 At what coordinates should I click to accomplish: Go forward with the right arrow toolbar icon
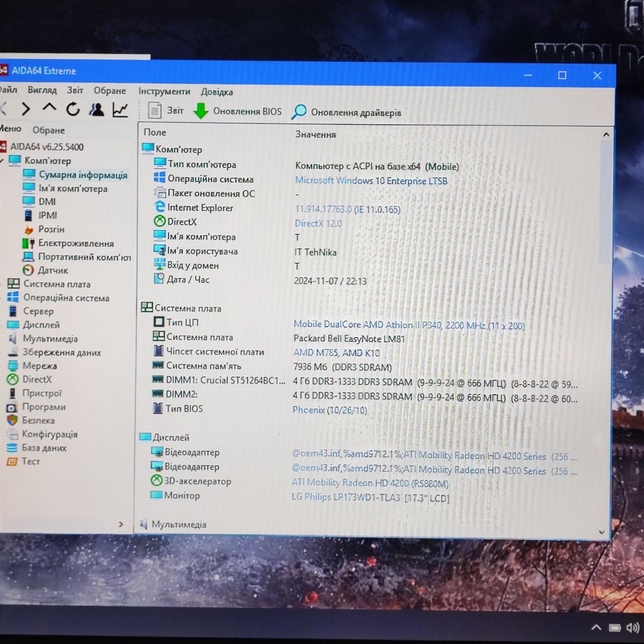pos(26,108)
